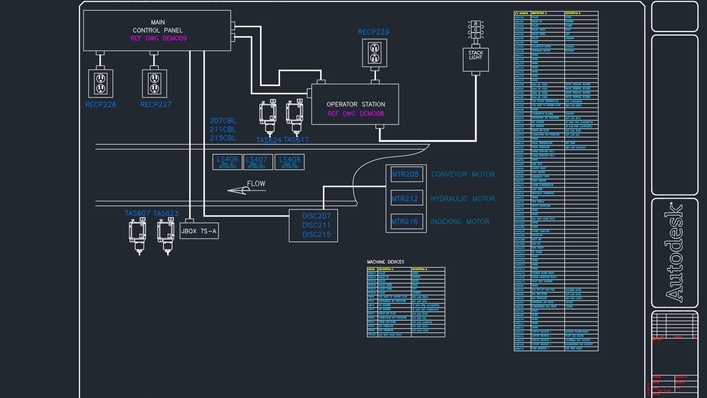Click the FLOW text label
707x398 pixels.
tap(256, 183)
